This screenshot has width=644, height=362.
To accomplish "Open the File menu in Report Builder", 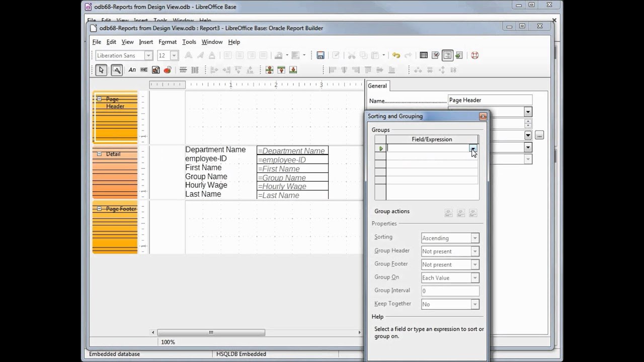I will (x=97, y=42).
